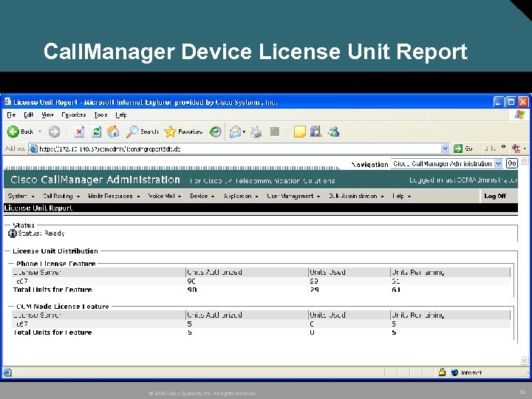Click the padlock security icon in status bar

pyautogui.click(x=442, y=372)
